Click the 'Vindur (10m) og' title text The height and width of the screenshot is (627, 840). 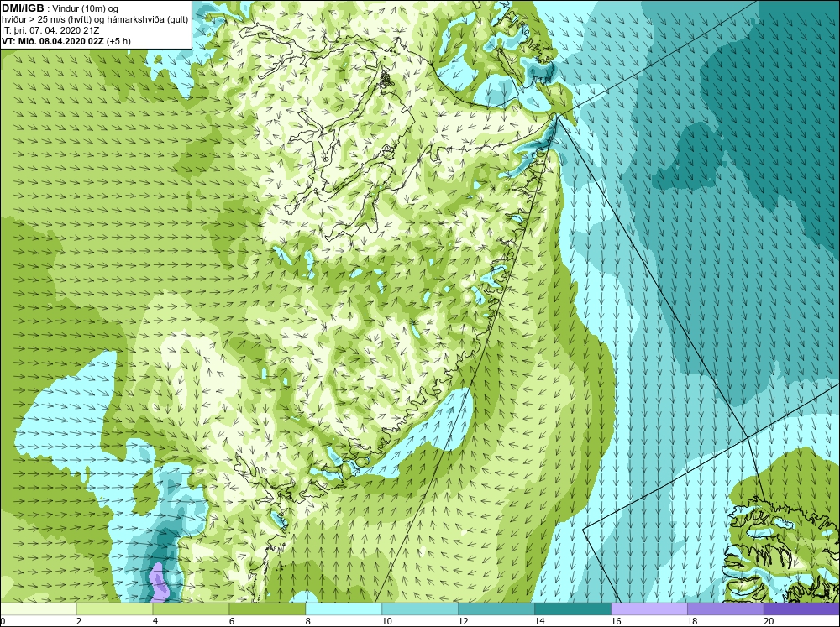87,8
